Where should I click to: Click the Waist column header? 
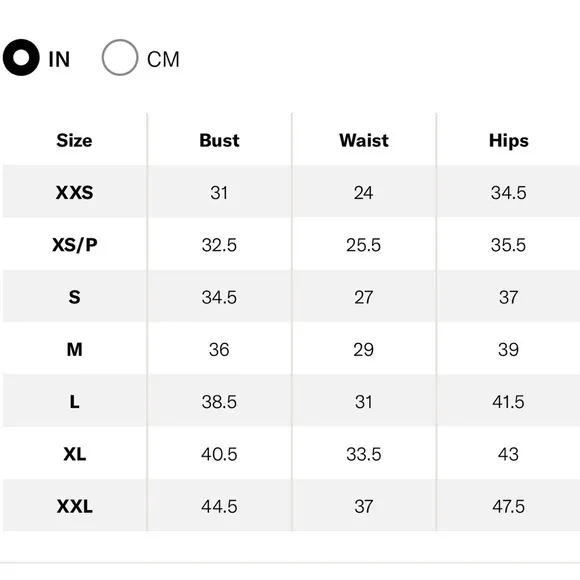[x=364, y=141]
